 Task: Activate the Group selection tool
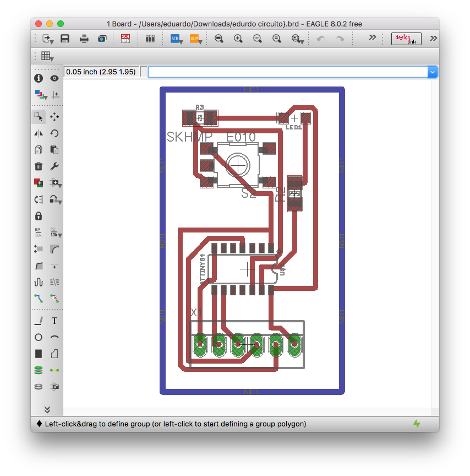pyautogui.click(x=39, y=117)
